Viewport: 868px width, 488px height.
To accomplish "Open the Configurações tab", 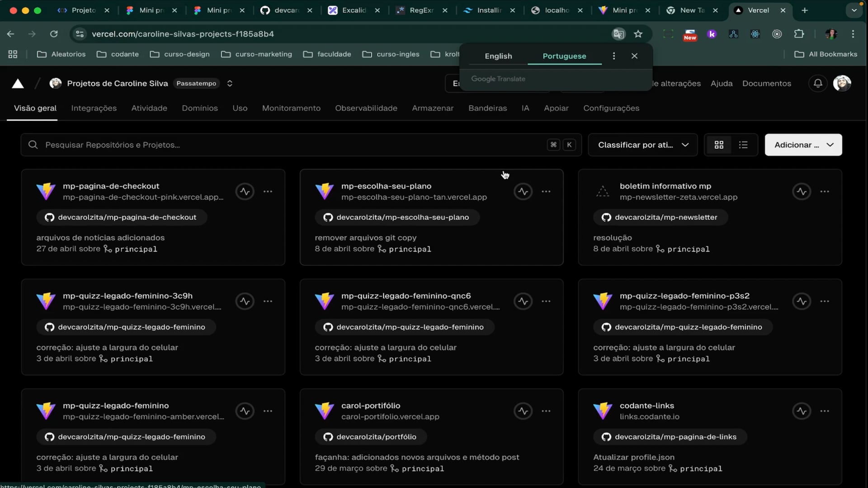I will click(x=611, y=108).
